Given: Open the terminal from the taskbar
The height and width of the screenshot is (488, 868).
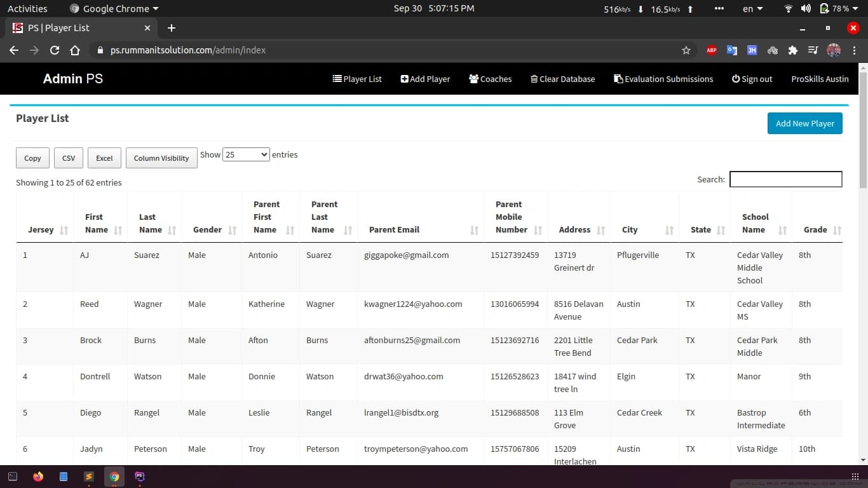Looking at the screenshot, I should [13, 476].
